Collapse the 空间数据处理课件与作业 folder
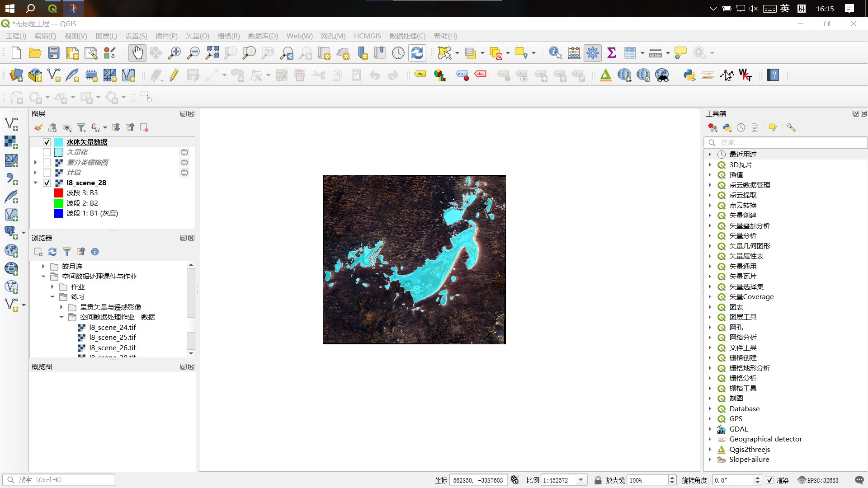Image resolution: width=868 pixels, height=488 pixels. pyautogui.click(x=43, y=277)
